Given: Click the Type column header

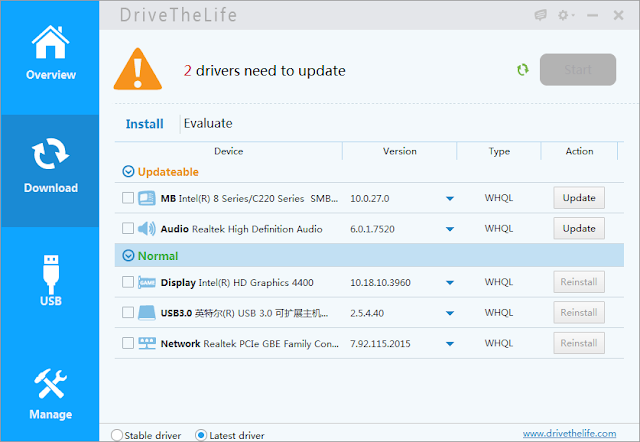Looking at the screenshot, I should (x=499, y=151).
